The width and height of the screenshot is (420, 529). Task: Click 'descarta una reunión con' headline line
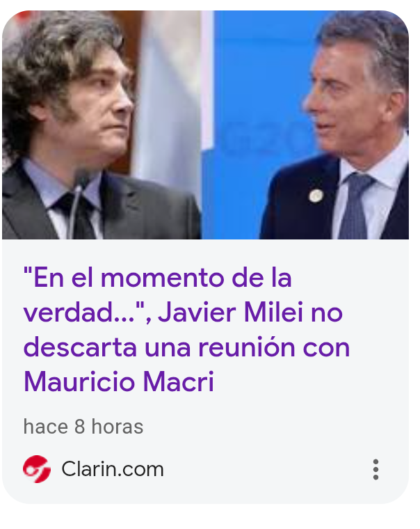186,347
